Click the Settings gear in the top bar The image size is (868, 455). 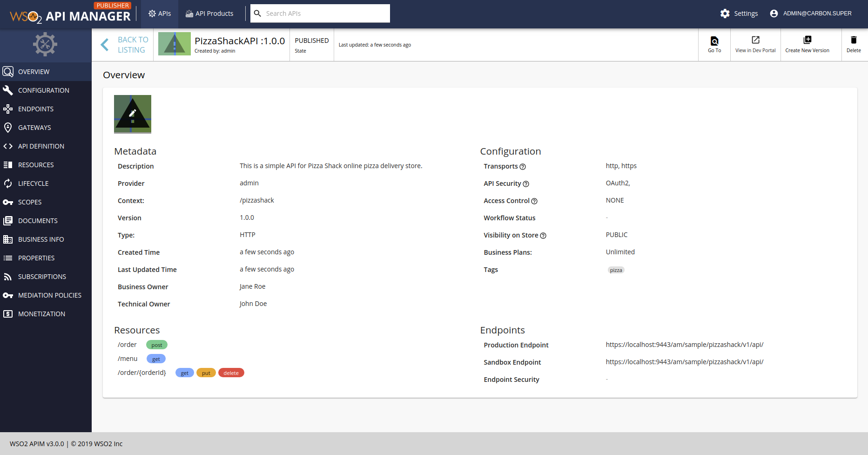(725, 14)
